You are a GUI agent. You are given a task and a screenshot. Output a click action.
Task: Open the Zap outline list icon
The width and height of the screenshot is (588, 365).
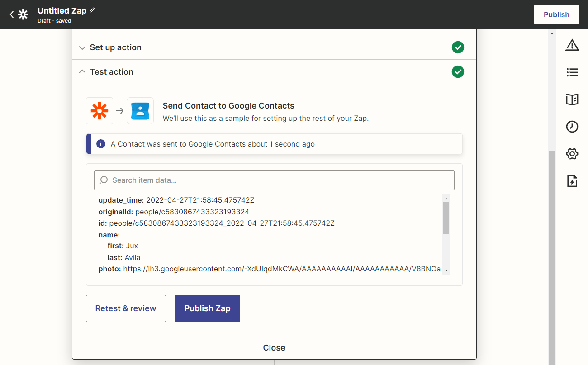pyautogui.click(x=572, y=72)
